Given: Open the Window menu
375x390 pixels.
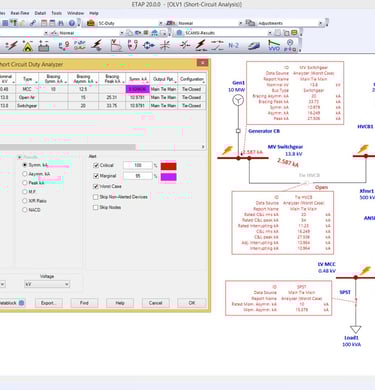Looking at the screenshot, I should pyautogui.click(x=75, y=13).
